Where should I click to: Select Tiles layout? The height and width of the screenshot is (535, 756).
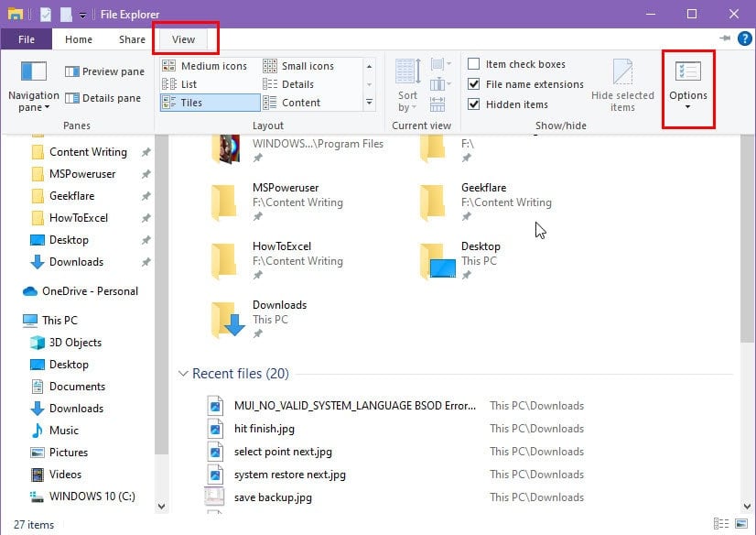tap(210, 103)
